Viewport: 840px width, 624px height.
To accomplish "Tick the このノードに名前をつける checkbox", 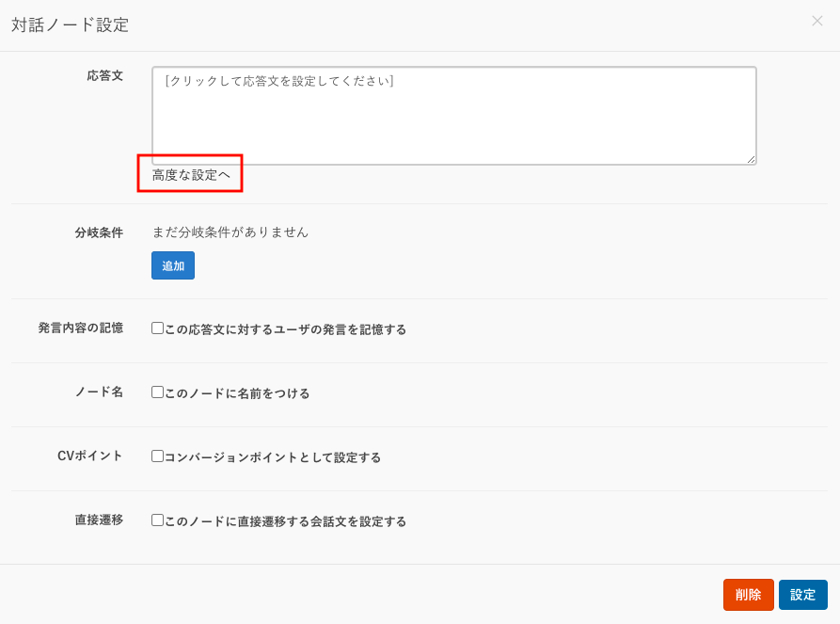I will [x=158, y=392].
